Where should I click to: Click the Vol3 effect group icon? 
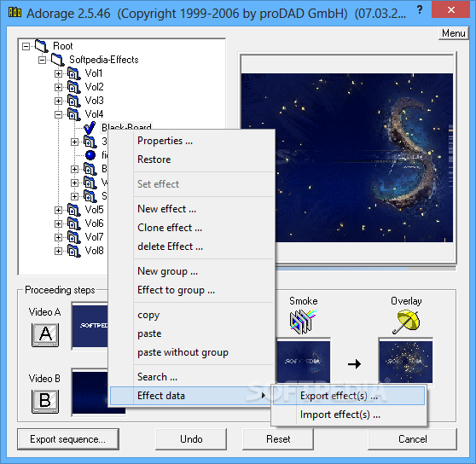pos(73,101)
